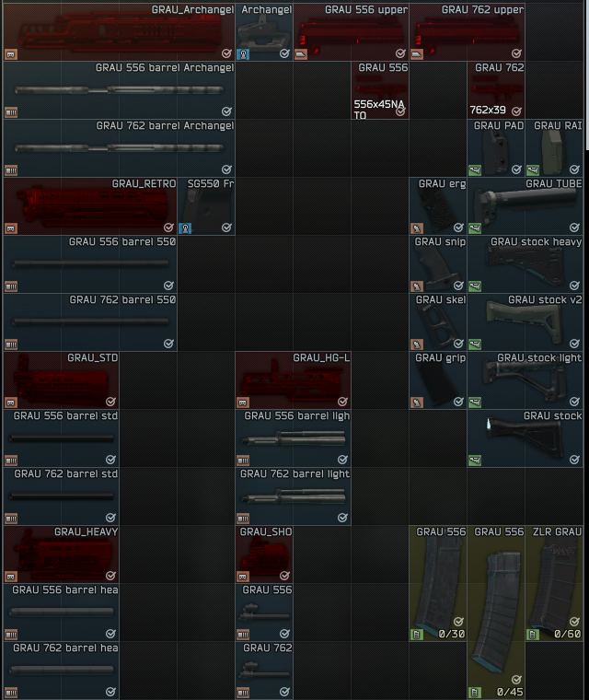
Task: Pick the GRAU stock heavy item
Action: tap(525, 264)
